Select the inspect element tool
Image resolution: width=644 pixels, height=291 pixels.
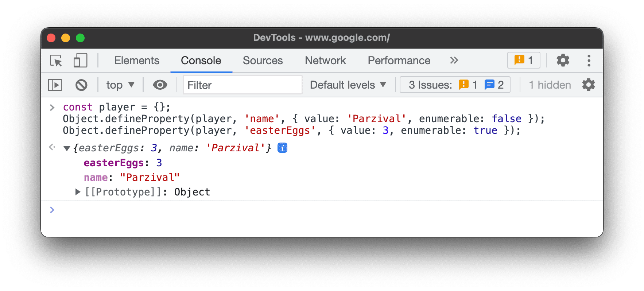click(x=55, y=61)
